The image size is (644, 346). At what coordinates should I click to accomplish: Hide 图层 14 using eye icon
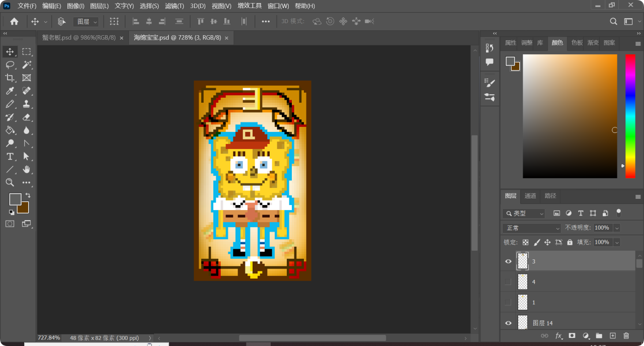pos(508,323)
